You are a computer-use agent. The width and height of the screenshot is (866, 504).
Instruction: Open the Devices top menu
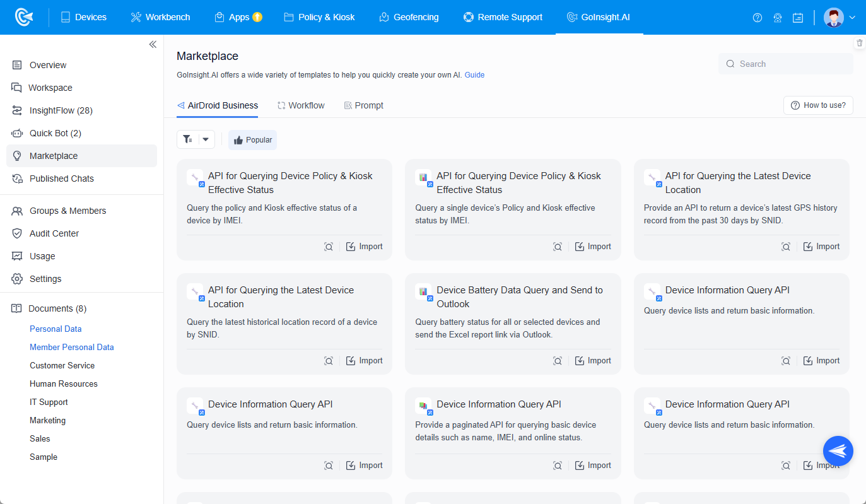[x=83, y=17]
